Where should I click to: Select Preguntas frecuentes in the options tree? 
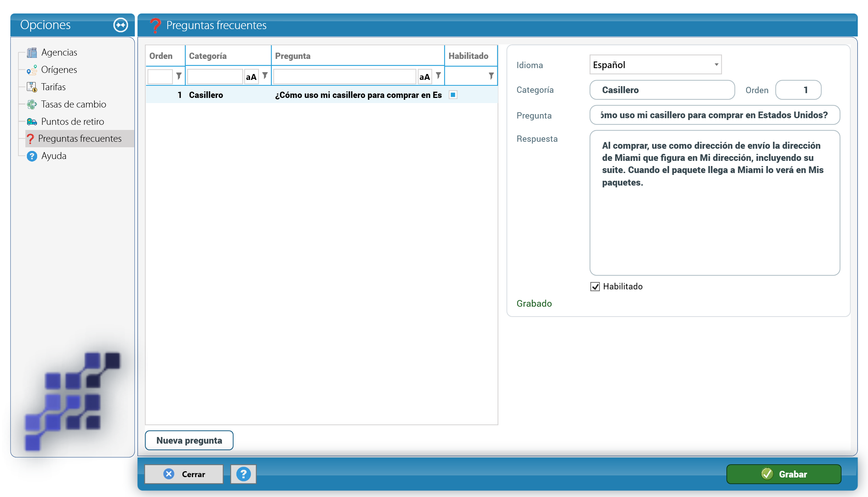[x=80, y=139]
